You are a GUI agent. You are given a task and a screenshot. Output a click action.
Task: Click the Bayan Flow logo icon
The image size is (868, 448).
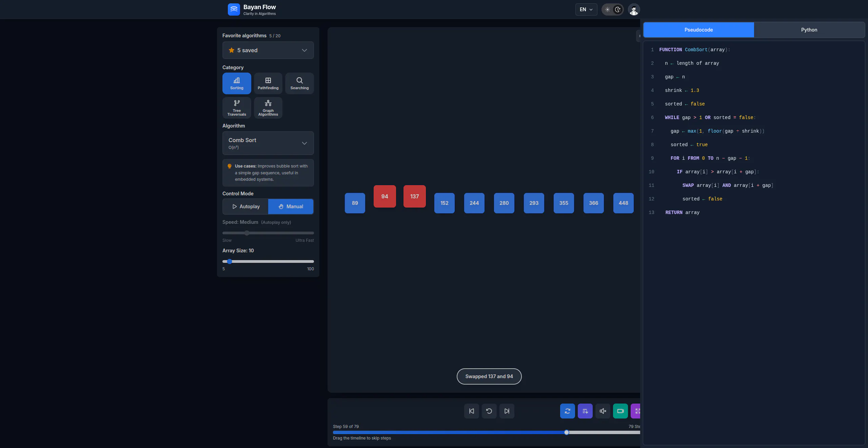(234, 9)
